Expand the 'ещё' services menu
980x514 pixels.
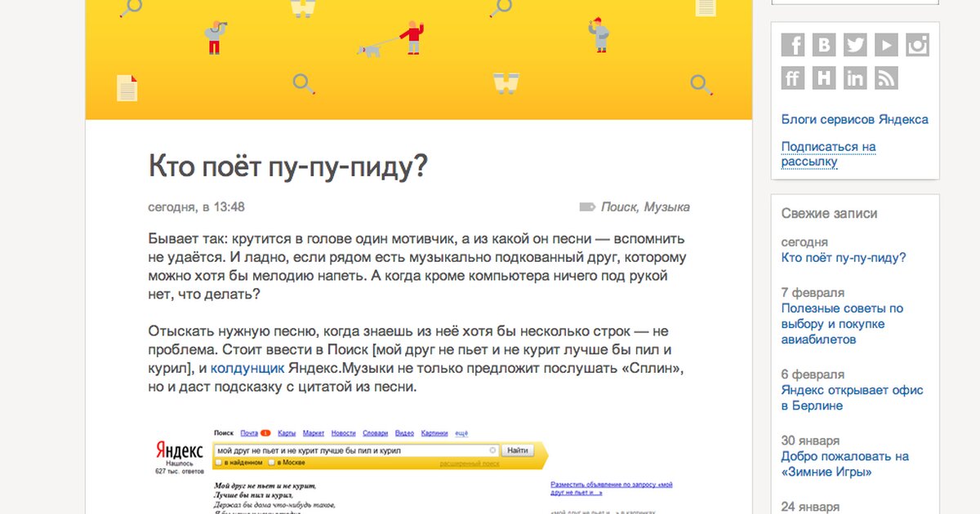click(461, 432)
